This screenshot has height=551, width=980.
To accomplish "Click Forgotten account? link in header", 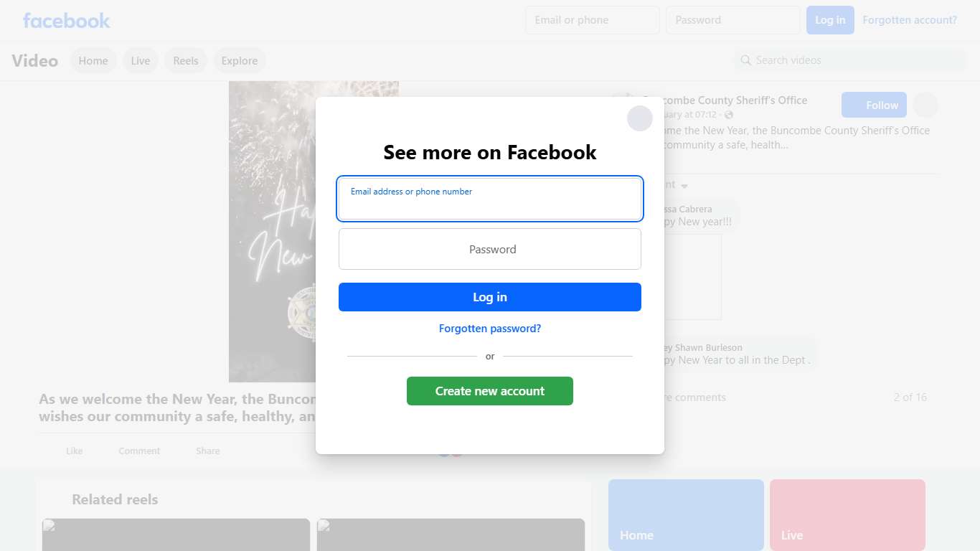I will pos(910,20).
